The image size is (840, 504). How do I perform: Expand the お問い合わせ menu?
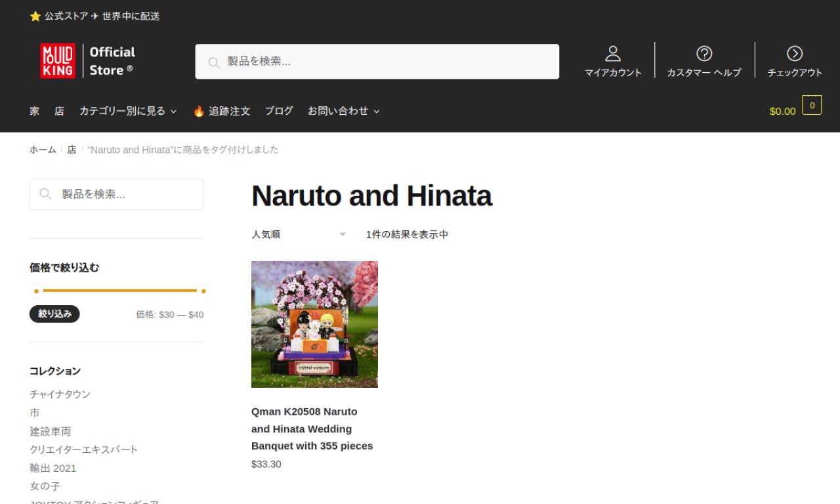click(344, 111)
